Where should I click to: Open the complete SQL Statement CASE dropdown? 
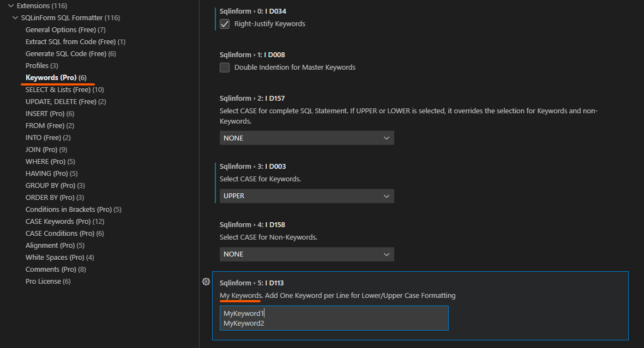coord(307,138)
